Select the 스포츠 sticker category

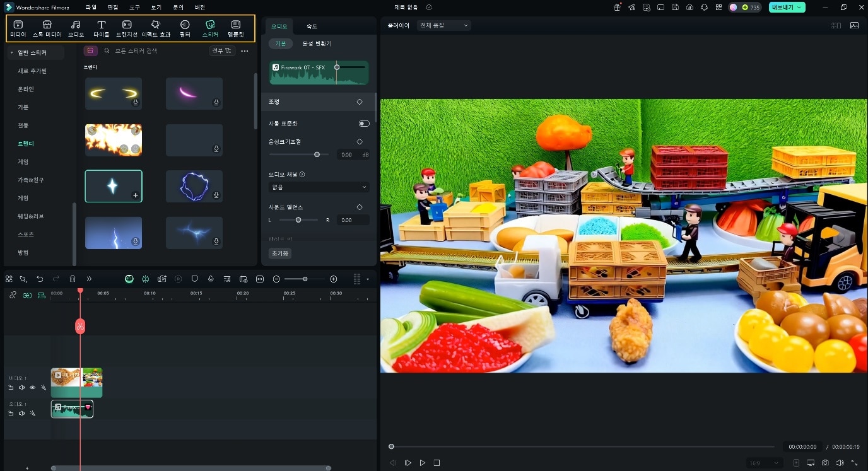coord(26,234)
